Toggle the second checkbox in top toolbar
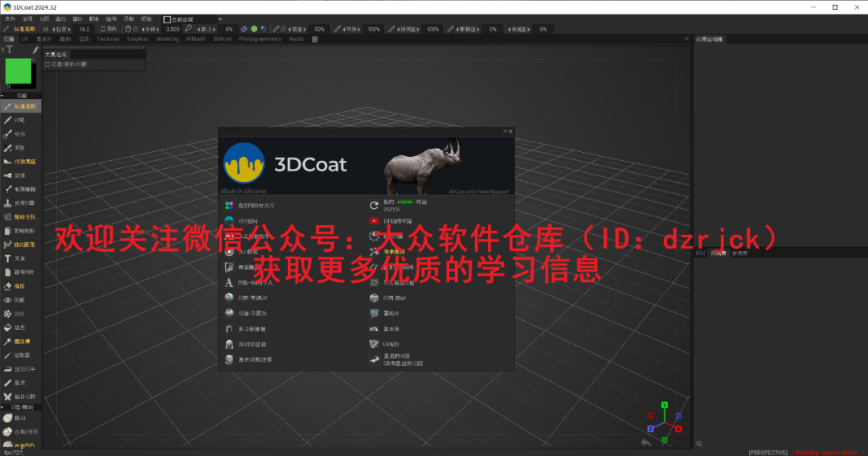Image resolution: width=868 pixels, height=456 pixels. tap(103, 29)
